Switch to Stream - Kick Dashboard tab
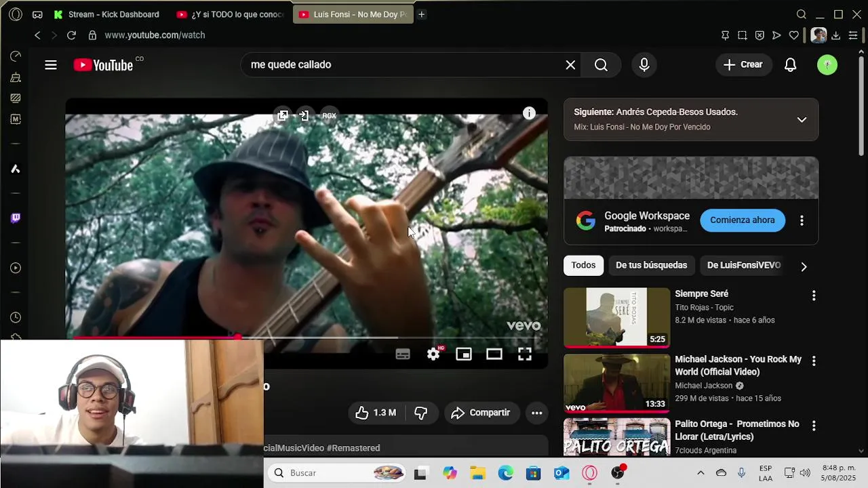 (x=108, y=14)
